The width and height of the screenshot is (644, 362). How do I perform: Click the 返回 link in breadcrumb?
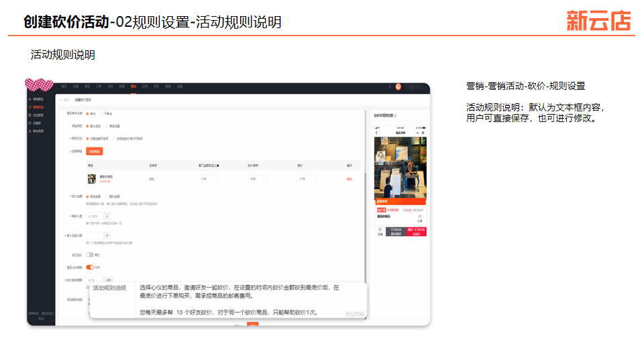pos(66,100)
